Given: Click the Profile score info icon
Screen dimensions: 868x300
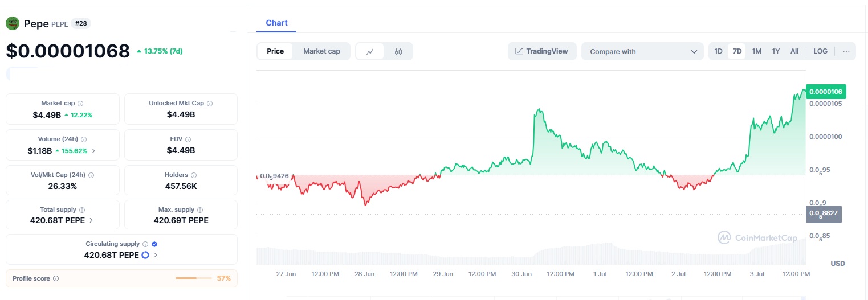Looking at the screenshot, I should pos(56,278).
